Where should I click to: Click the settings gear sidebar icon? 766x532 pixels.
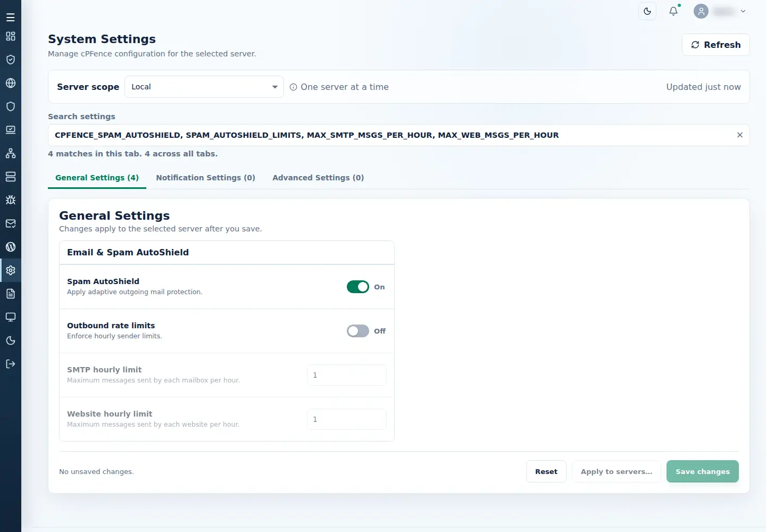[x=11, y=270]
